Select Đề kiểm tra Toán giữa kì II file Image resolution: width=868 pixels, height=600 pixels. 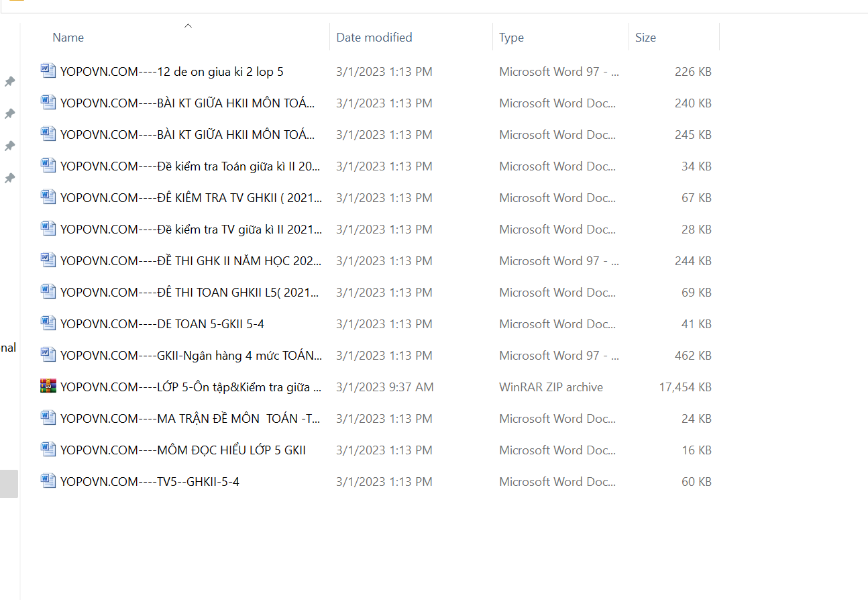191,166
